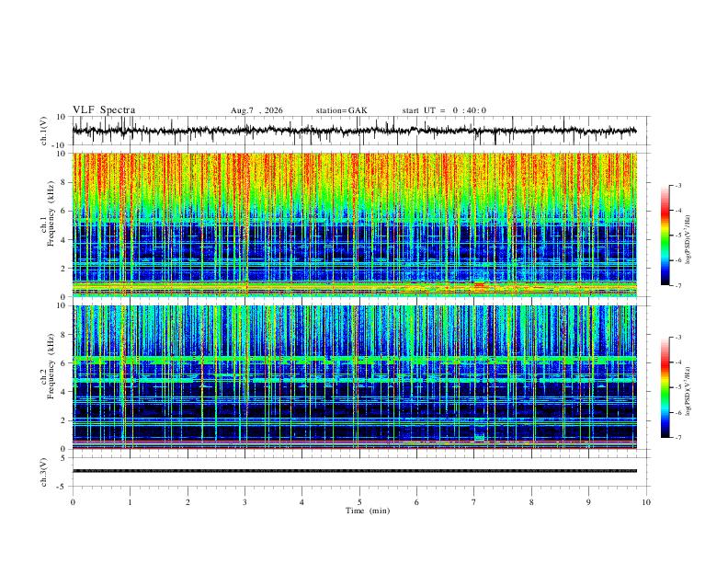
Task: Click the ch.3(V) axis label
Action: pos(44,472)
